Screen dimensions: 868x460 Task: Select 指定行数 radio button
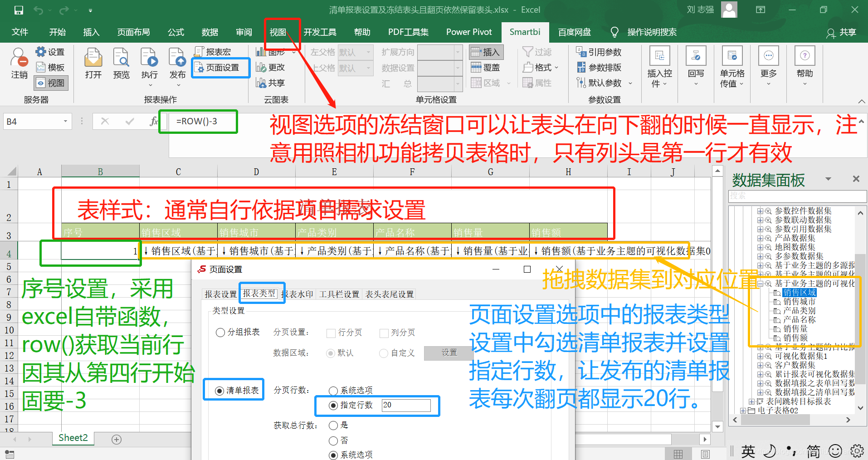pyautogui.click(x=333, y=405)
